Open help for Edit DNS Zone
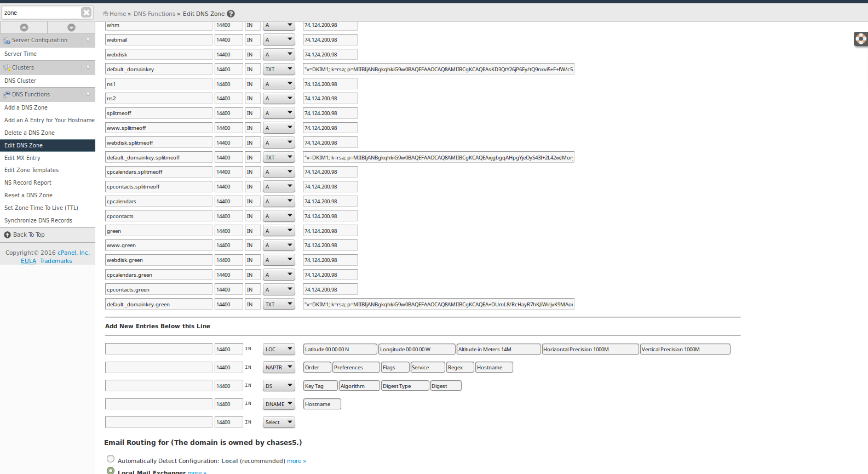Screen dimensions: 868x474 (x=231, y=14)
